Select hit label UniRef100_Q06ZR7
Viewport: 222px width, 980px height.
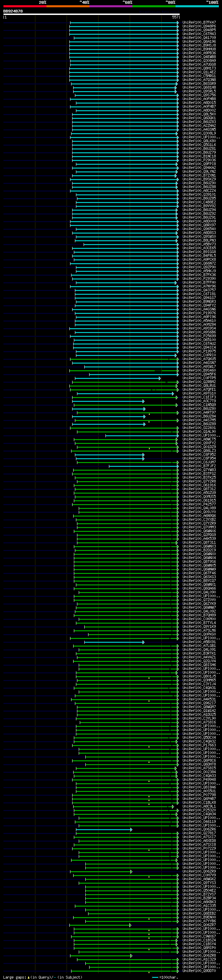click(x=199, y=925)
